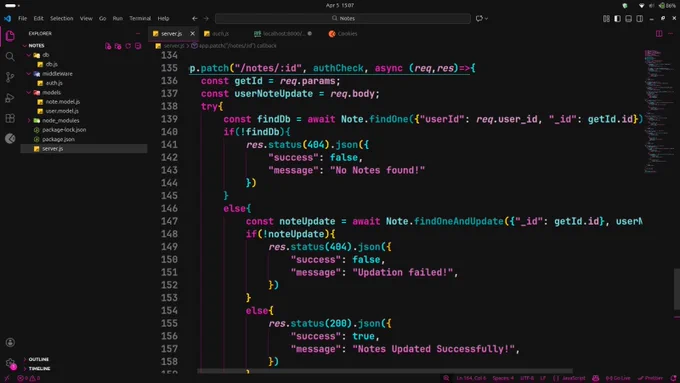Open the Extensions view
Screen dimensions: 680x383
[x=10, y=118]
